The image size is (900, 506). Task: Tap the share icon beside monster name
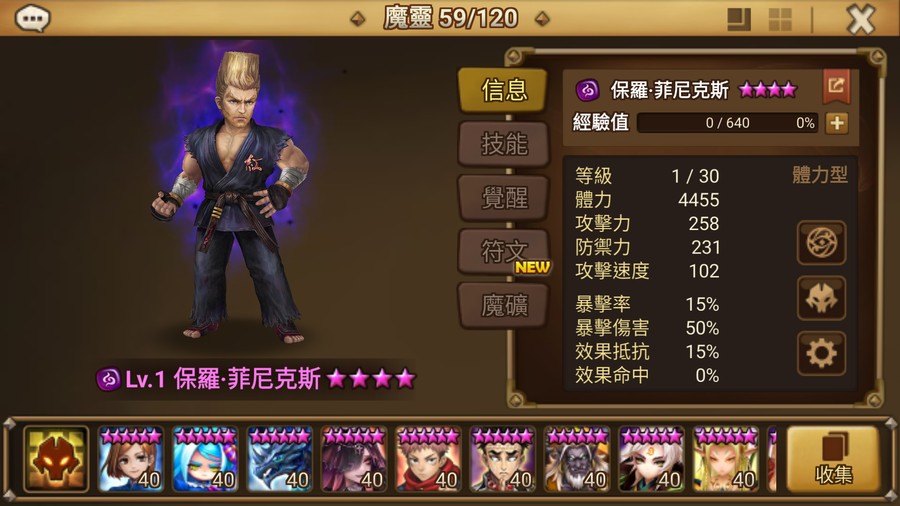pyautogui.click(x=836, y=87)
